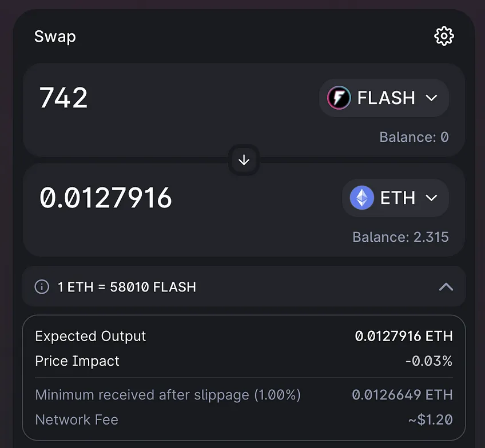This screenshot has height=448, width=485.
Task: Click the ETH Balance: 2.315 text
Action: coord(400,237)
